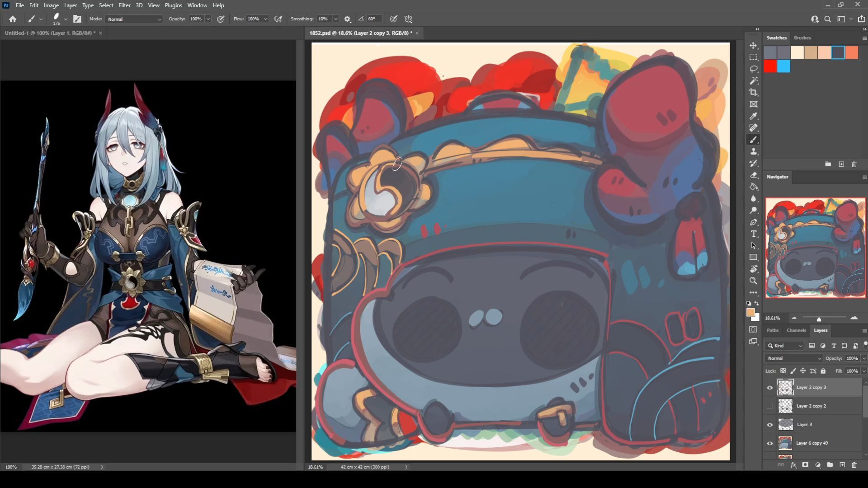Create a new layer button

click(x=842, y=465)
